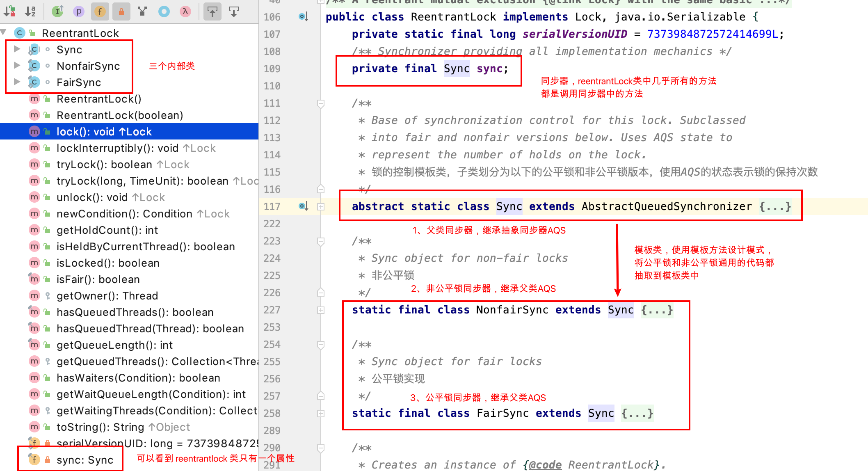Click overridden-method gutter icon at line 117

[x=303, y=206]
